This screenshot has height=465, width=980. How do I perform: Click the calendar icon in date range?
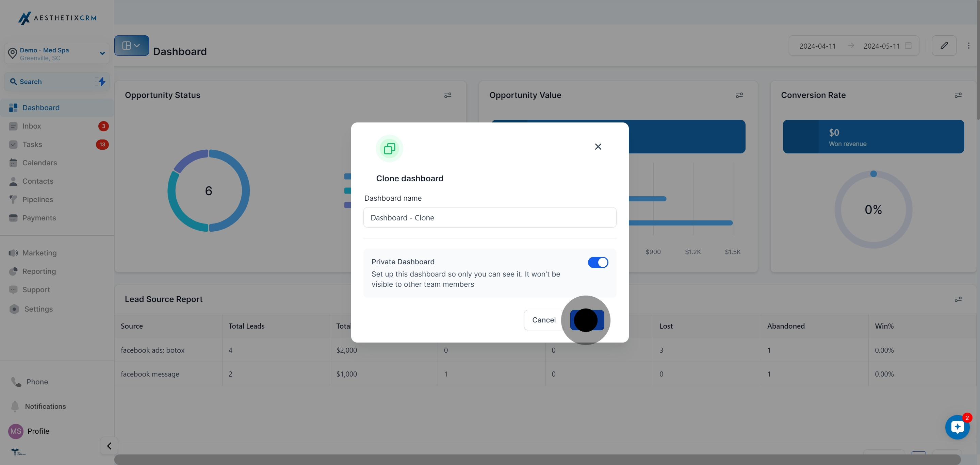pos(908,46)
